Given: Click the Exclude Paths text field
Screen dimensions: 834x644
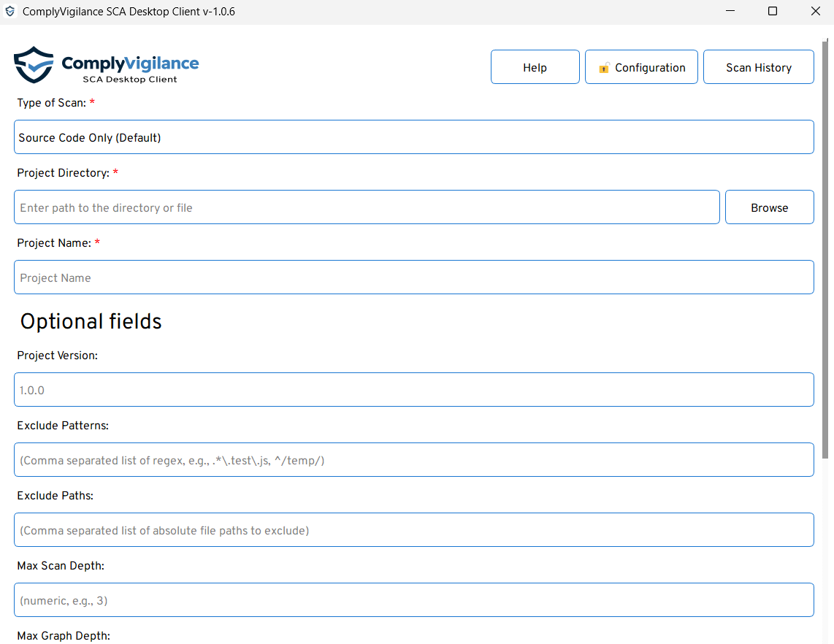Looking at the screenshot, I should pyautogui.click(x=413, y=530).
